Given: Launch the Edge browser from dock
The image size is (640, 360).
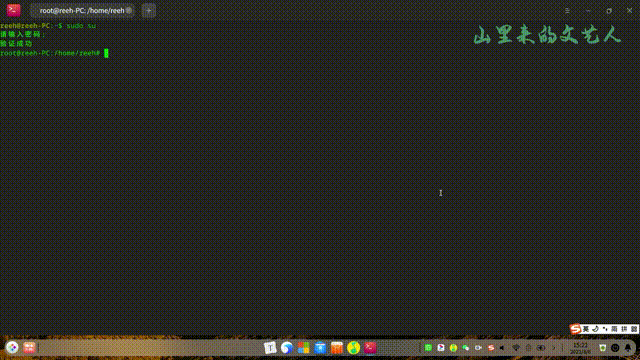Looking at the screenshot, I should pos(287,348).
